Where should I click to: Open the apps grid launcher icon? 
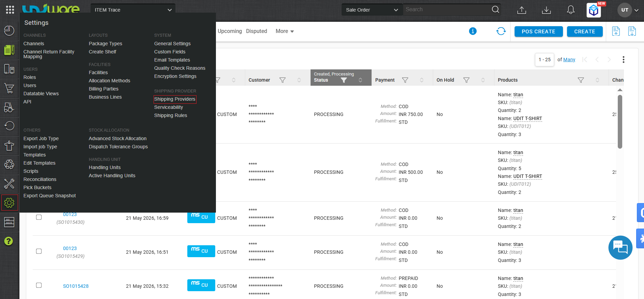click(10, 10)
